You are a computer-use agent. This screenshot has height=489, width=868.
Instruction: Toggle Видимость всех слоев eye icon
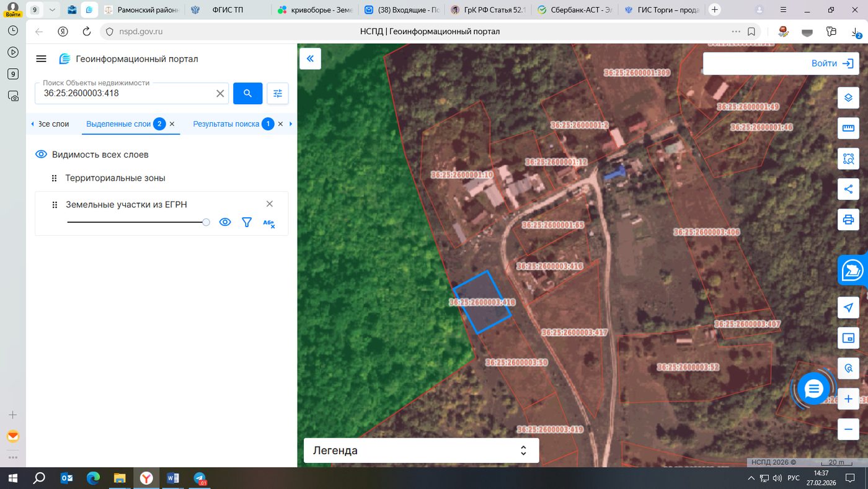click(42, 155)
